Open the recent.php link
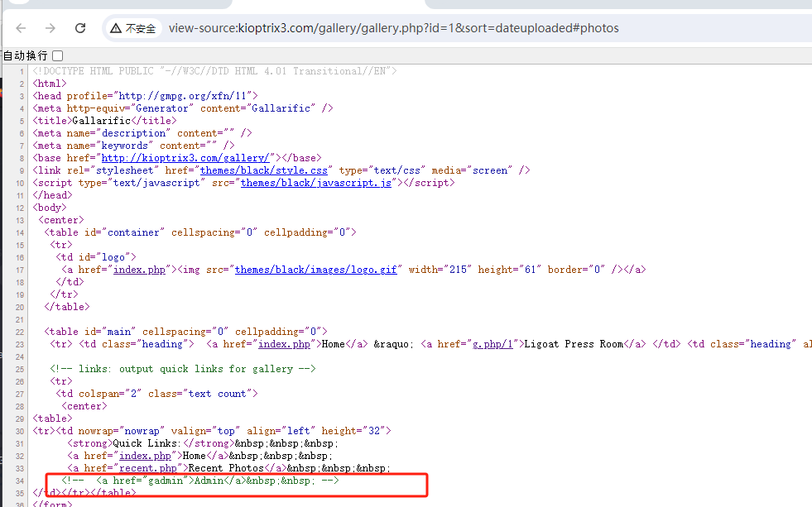 coord(148,468)
